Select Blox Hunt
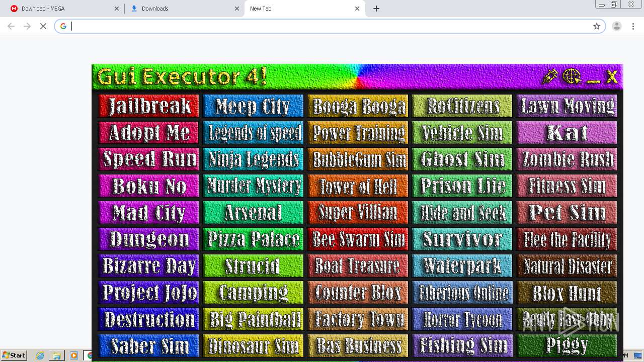Viewport: 644px width, 362px height. [x=567, y=293]
